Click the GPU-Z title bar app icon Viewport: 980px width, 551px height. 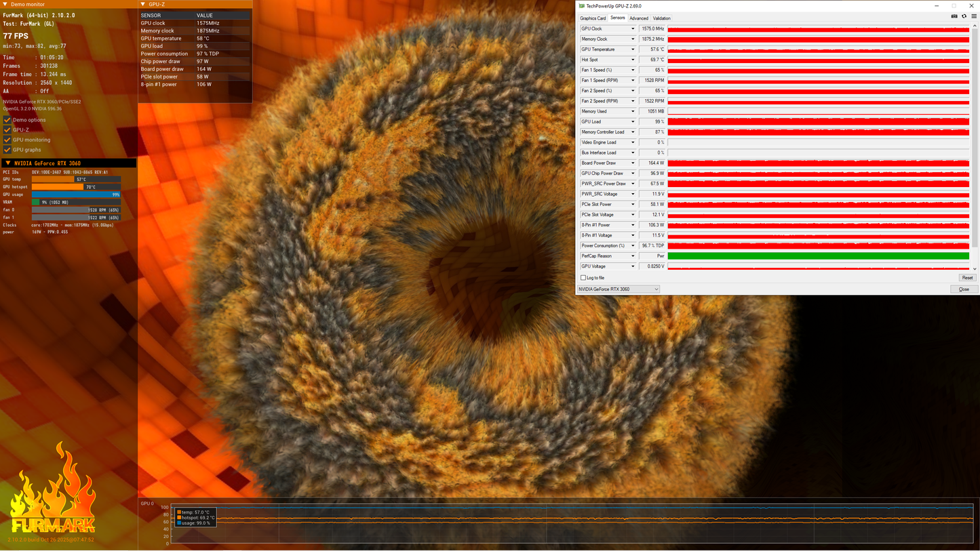[x=582, y=6]
